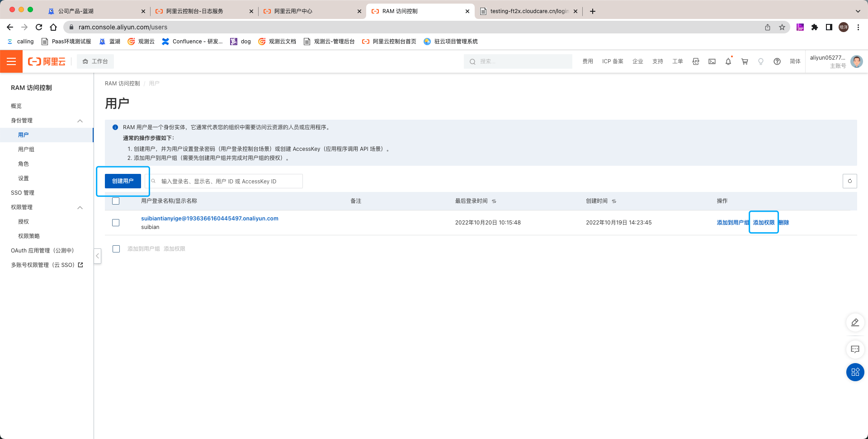868x439 pixels.
Task: Open a new browser tab
Action: coord(593,11)
